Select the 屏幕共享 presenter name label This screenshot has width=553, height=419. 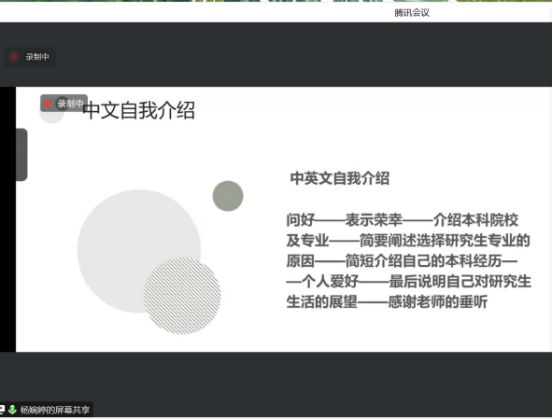tap(55, 410)
